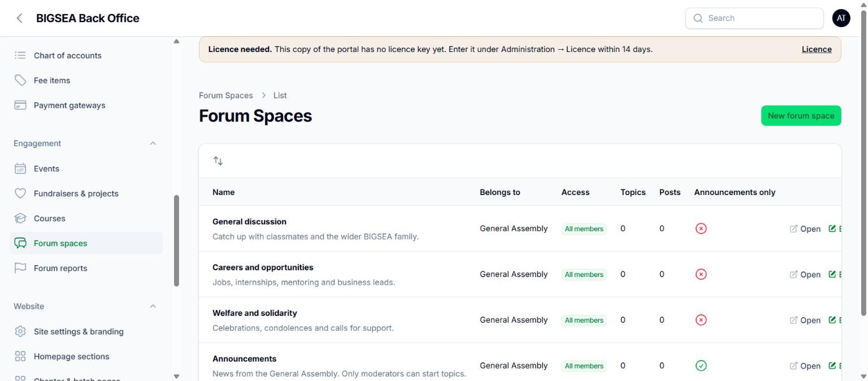Click the Access column header
Viewport: 868px width, 381px height.
pyautogui.click(x=575, y=192)
